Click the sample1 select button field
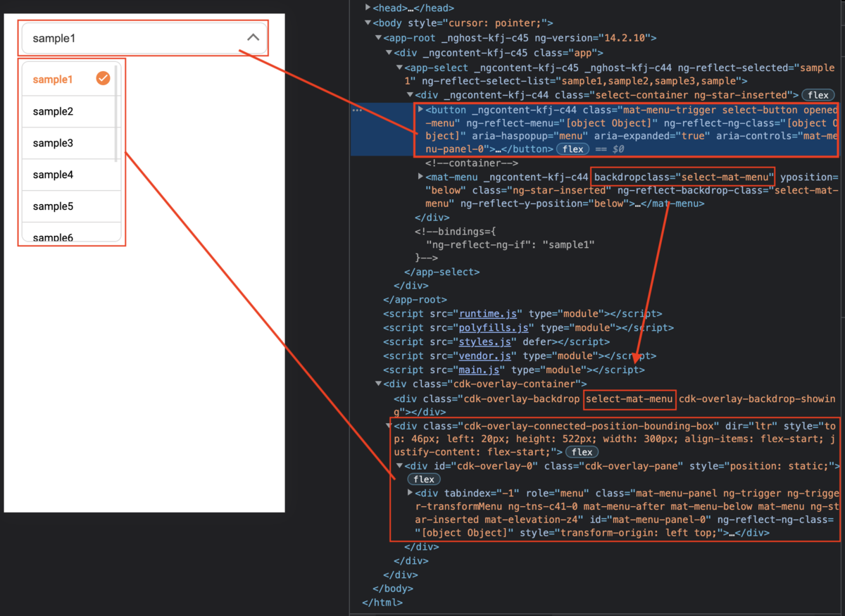The height and width of the screenshot is (616, 845). point(144,38)
